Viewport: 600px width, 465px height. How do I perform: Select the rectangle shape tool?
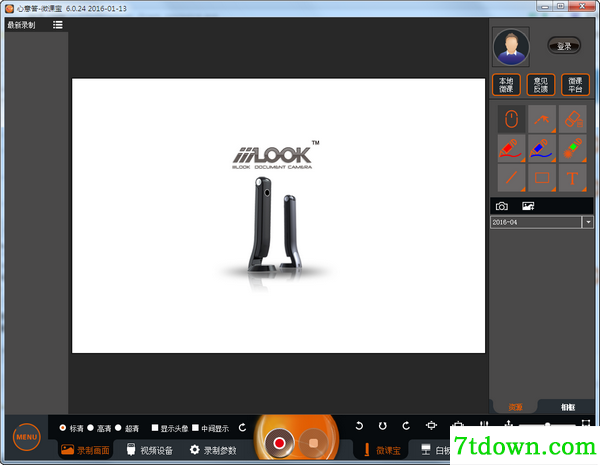542,178
